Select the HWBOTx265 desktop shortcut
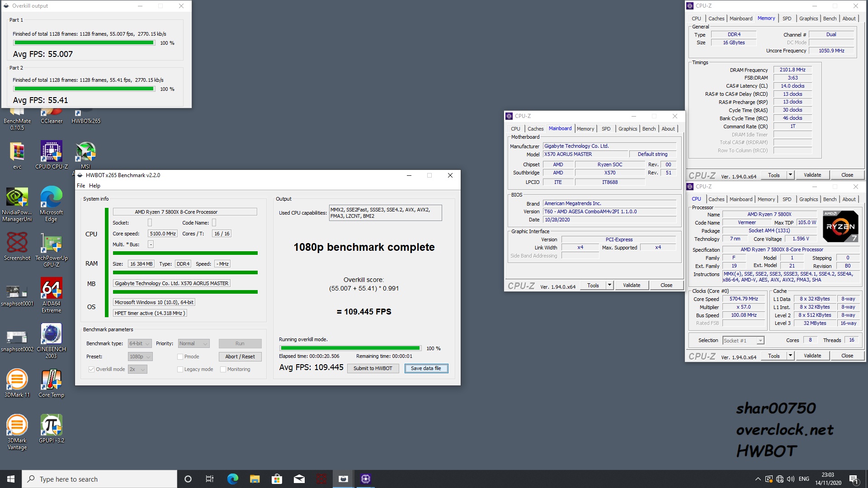Image resolution: width=868 pixels, height=488 pixels. 86,117
